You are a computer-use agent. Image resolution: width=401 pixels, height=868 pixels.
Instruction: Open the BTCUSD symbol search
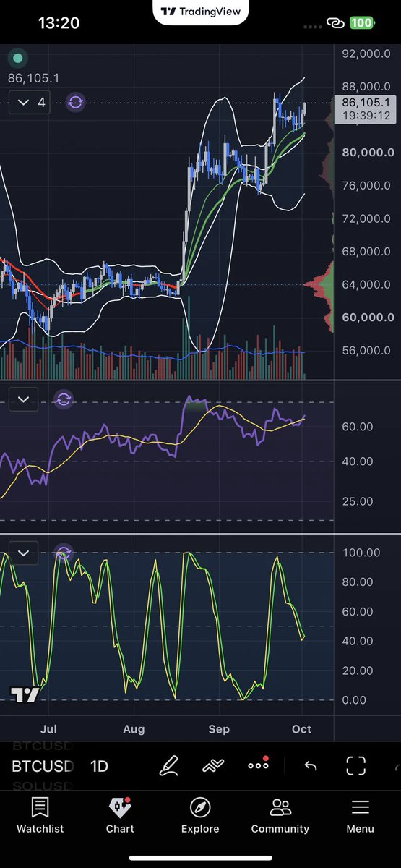tap(43, 766)
